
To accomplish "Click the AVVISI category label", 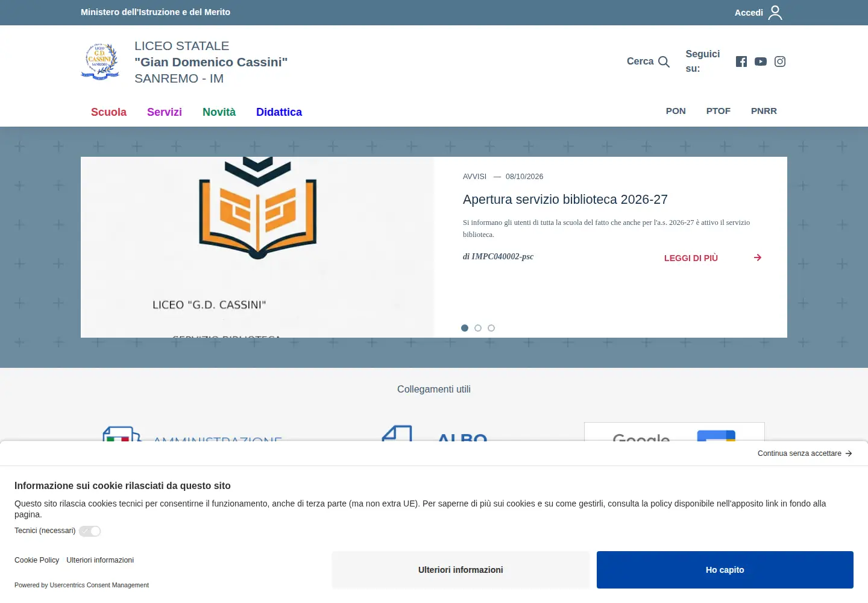I will [474, 177].
